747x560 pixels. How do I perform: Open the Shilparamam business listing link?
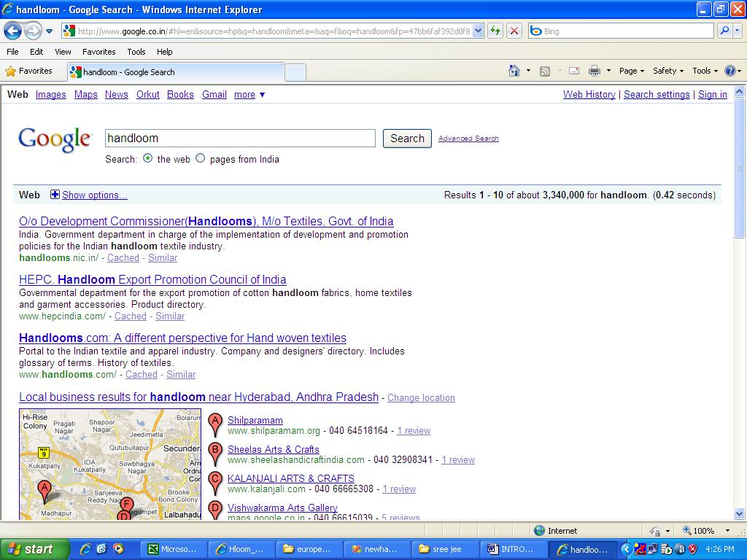255,421
